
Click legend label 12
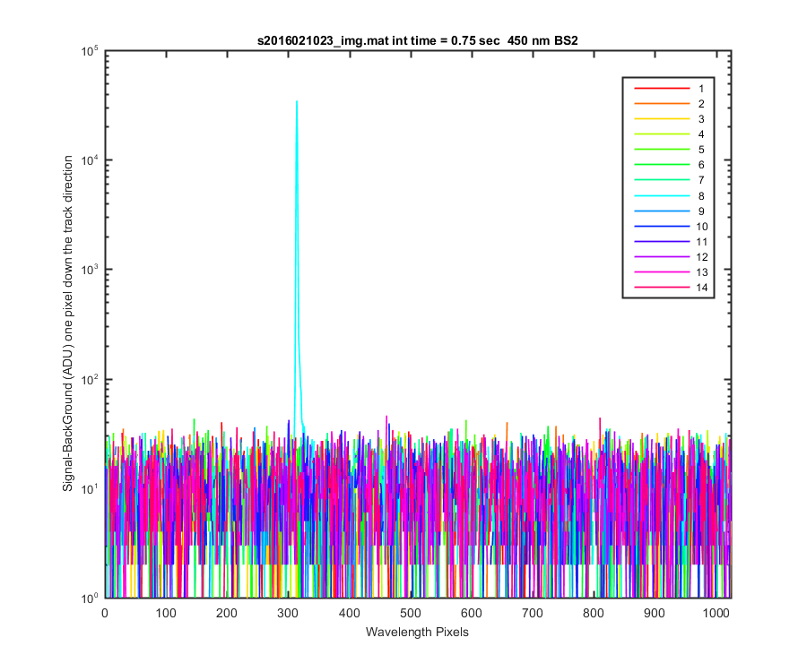(x=702, y=257)
